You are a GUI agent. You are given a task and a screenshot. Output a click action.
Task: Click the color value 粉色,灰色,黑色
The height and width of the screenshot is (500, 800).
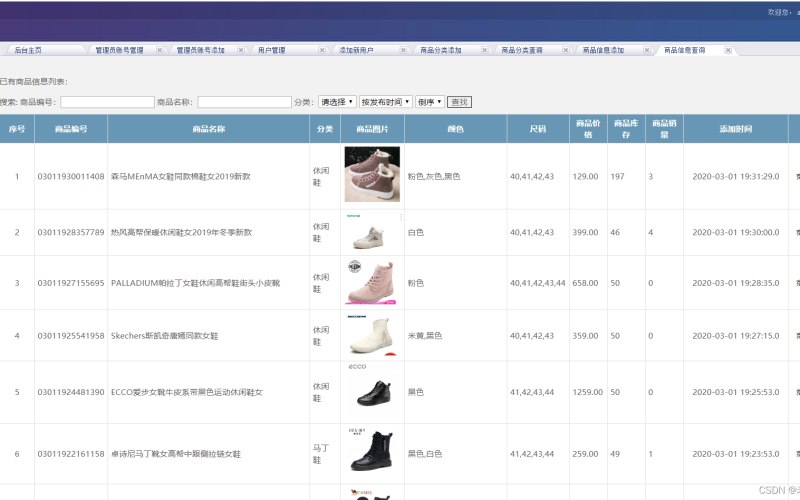(434, 177)
